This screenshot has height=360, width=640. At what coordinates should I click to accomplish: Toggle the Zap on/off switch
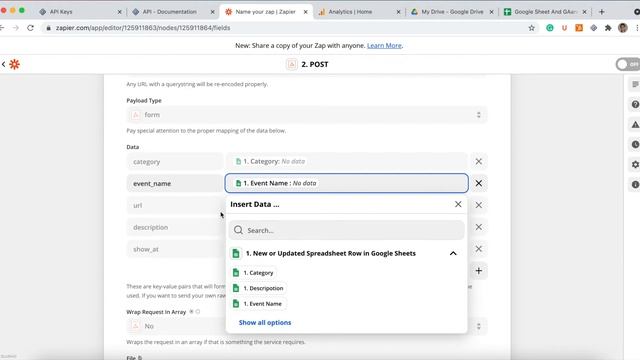pyautogui.click(x=628, y=64)
